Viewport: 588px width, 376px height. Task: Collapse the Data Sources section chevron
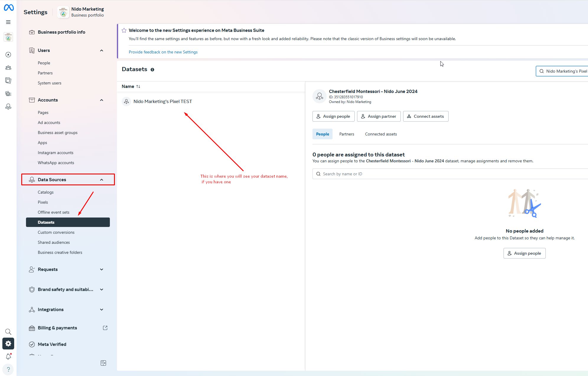[x=102, y=180]
